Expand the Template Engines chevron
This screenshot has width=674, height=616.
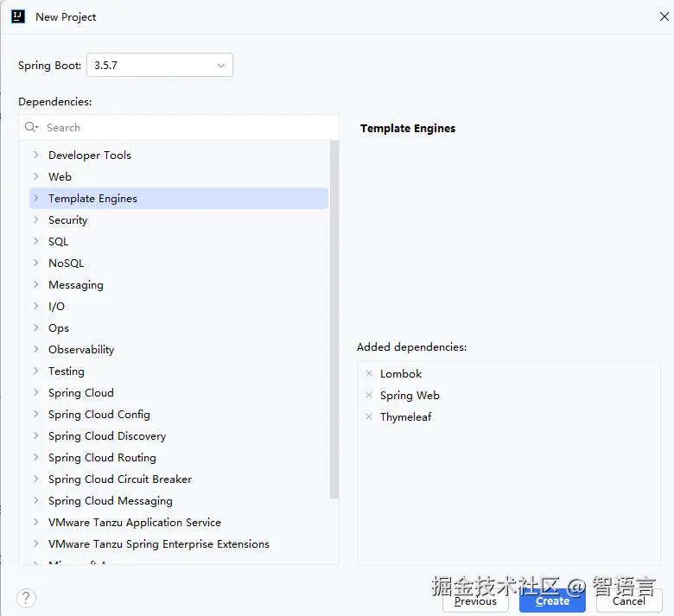[36, 198]
